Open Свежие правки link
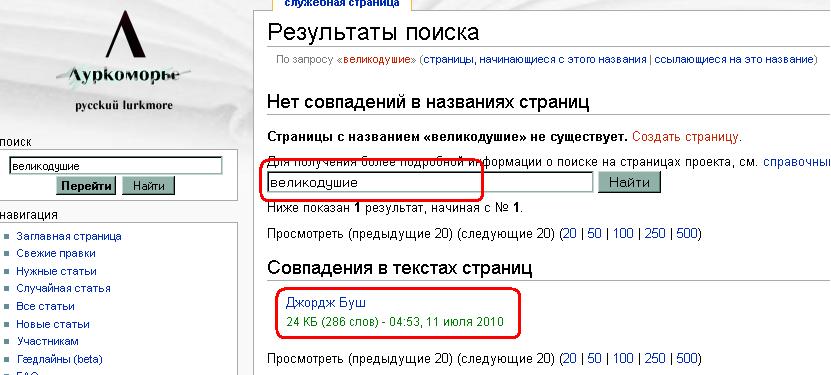 (x=56, y=253)
